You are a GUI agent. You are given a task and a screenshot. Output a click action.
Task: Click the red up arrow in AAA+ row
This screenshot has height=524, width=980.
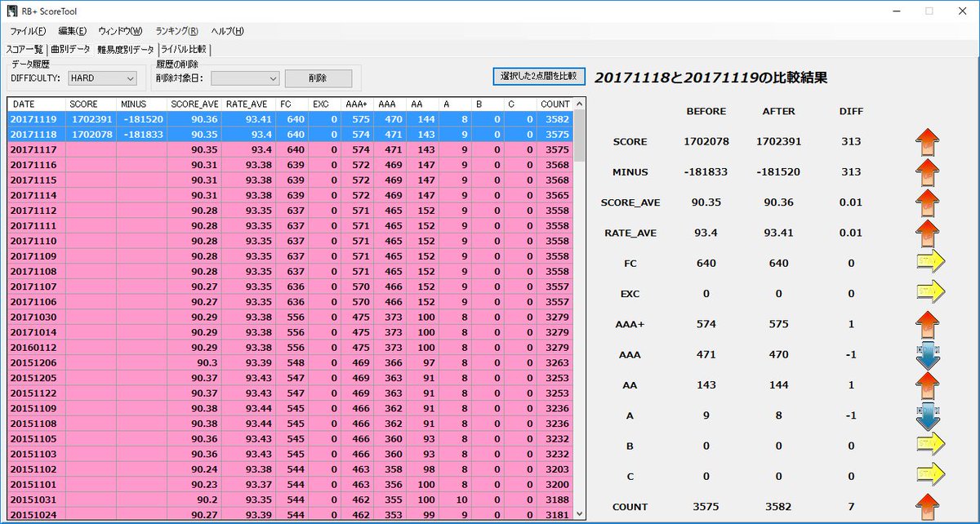[929, 324]
